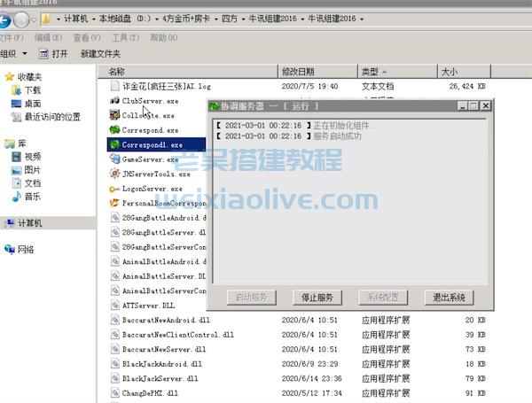This screenshot has height=403, width=532.
Task: Click the Music library icon
Action: click(16, 197)
